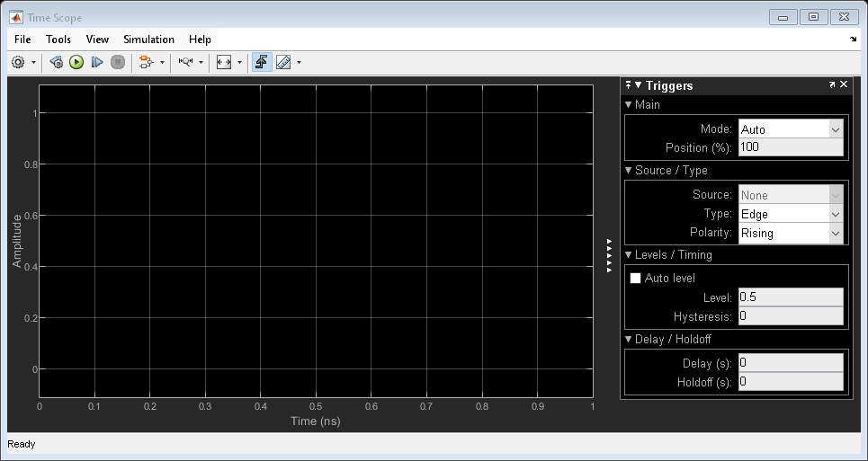This screenshot has width=868, height=461.
Task: Open the configuration properties gear icon
Action: [x=17, y=62]
